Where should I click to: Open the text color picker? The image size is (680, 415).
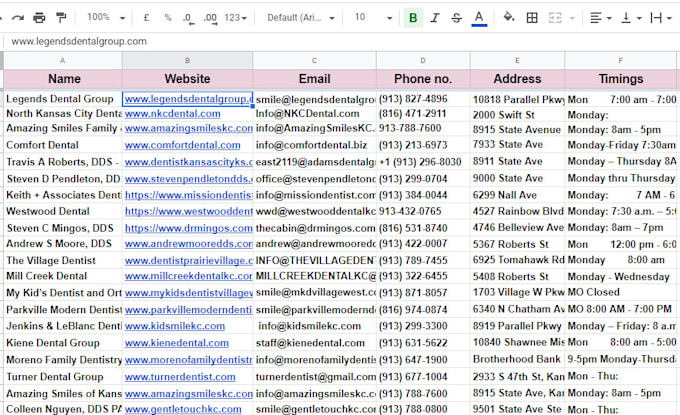[x=479, y=18]
